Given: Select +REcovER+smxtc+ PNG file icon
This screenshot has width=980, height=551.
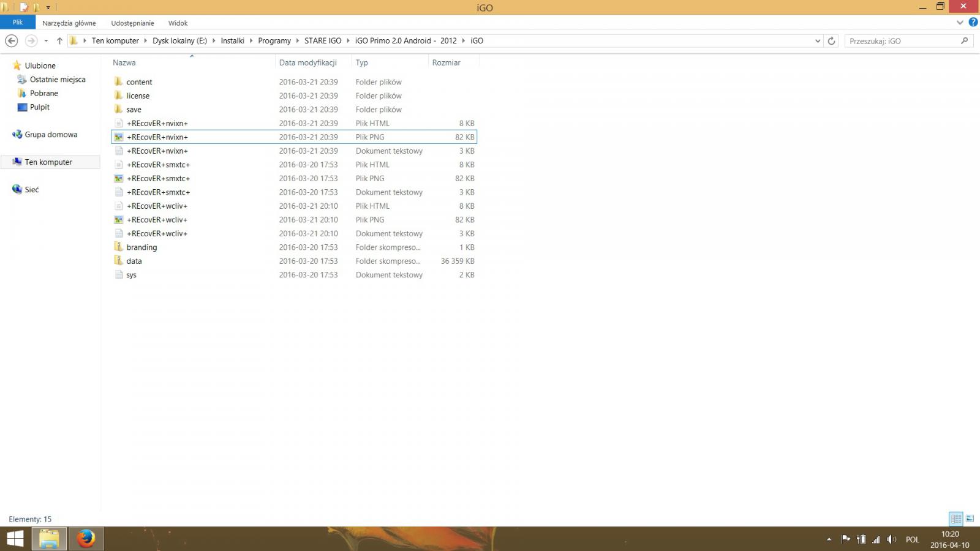Looking at the screenshot, I should coord(119,178).
